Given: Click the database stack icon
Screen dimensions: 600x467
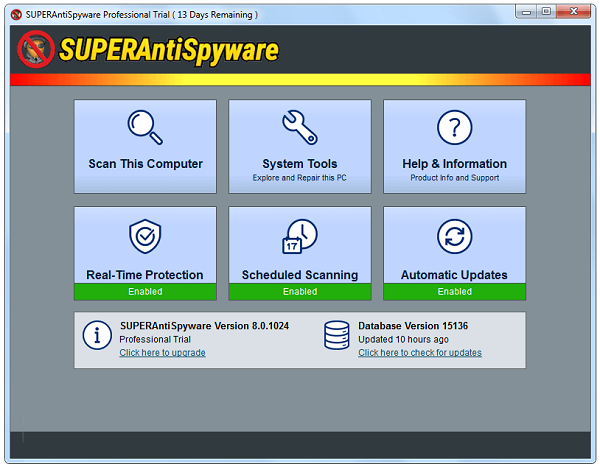Looking at the screenshot, I should click(x=336, y=336).
